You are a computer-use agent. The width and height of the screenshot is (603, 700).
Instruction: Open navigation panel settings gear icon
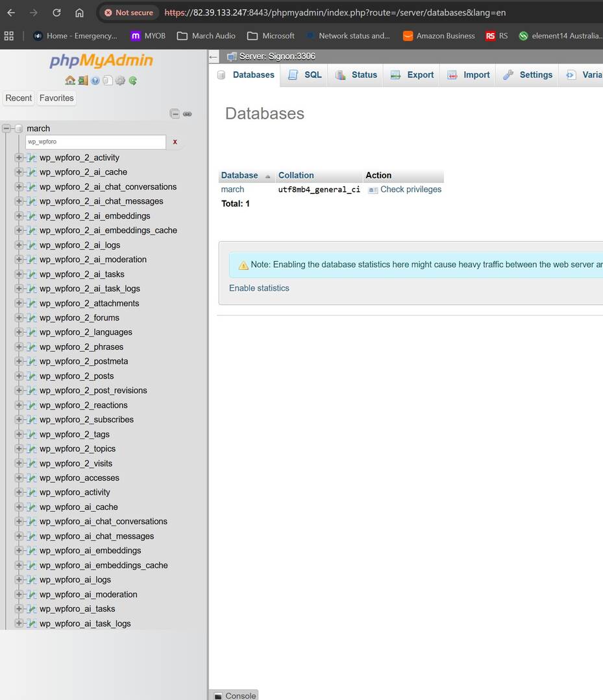click(x=120, y=80)
